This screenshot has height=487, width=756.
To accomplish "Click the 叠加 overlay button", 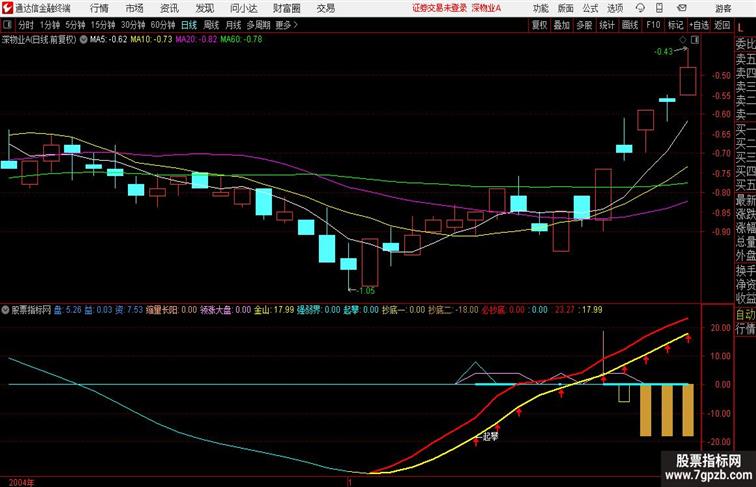I will [x=562, y=25].
